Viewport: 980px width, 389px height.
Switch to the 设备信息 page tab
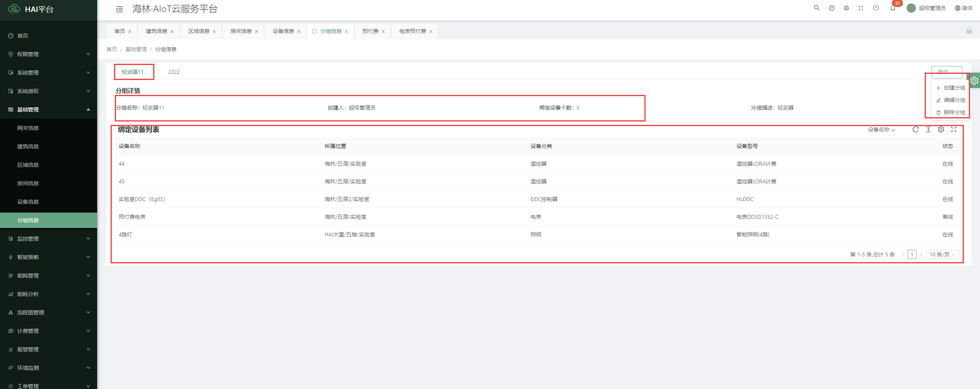[283, 31]
